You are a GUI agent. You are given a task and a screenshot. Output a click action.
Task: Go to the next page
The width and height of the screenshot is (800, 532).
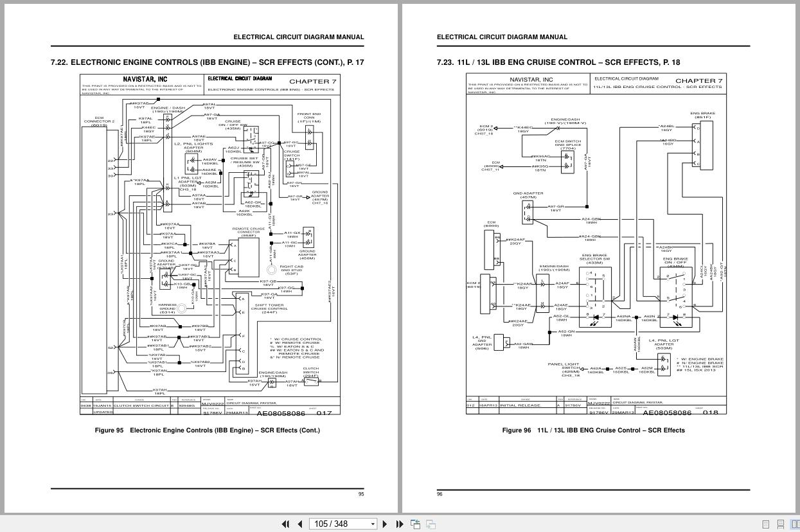coord(385,524)
